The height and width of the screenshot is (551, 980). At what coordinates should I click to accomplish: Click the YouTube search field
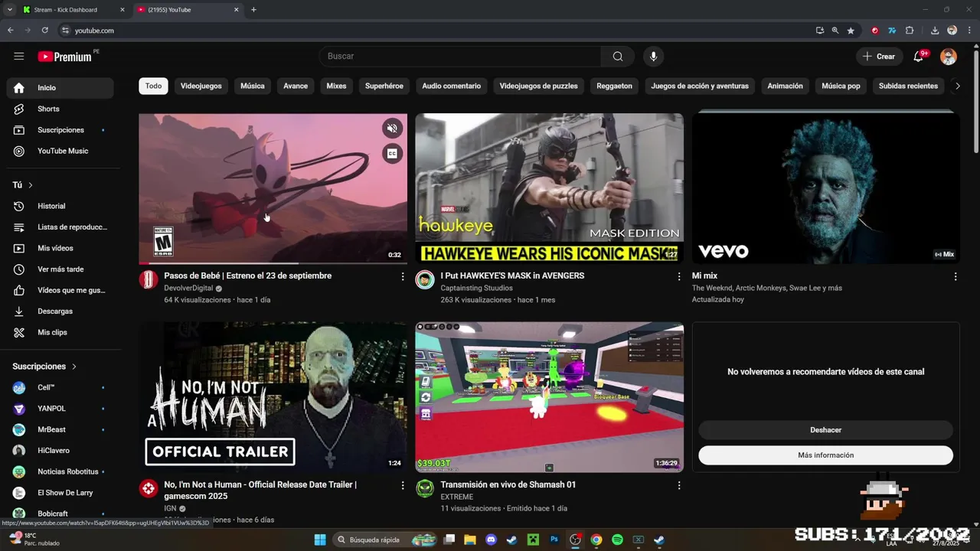pyautogui.click(x=460, y=56)
